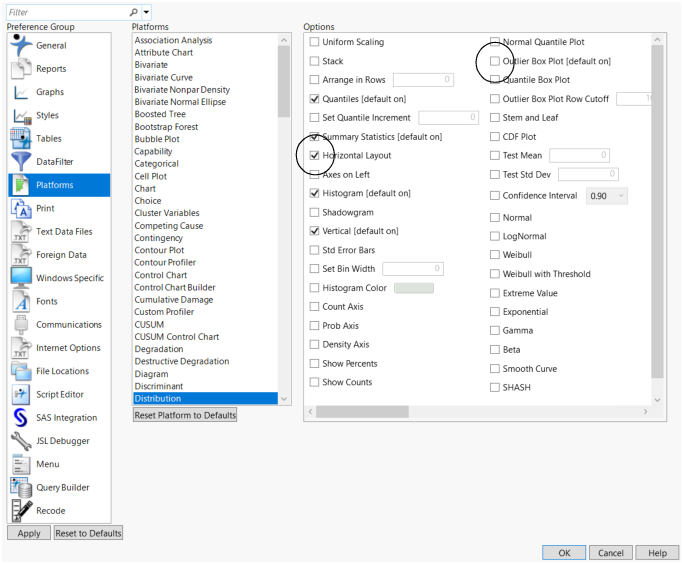
Task: Open the Help button
Action: (657, 553)
